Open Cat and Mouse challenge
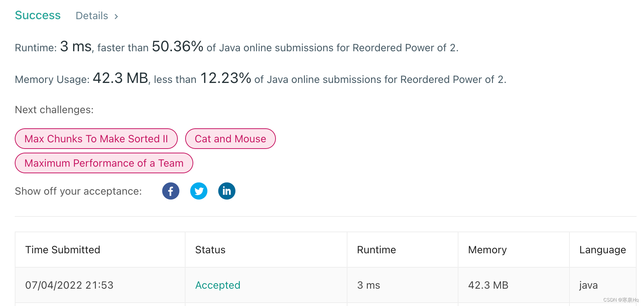This screenshot has height=306, width=644. (x=230, y=139)
